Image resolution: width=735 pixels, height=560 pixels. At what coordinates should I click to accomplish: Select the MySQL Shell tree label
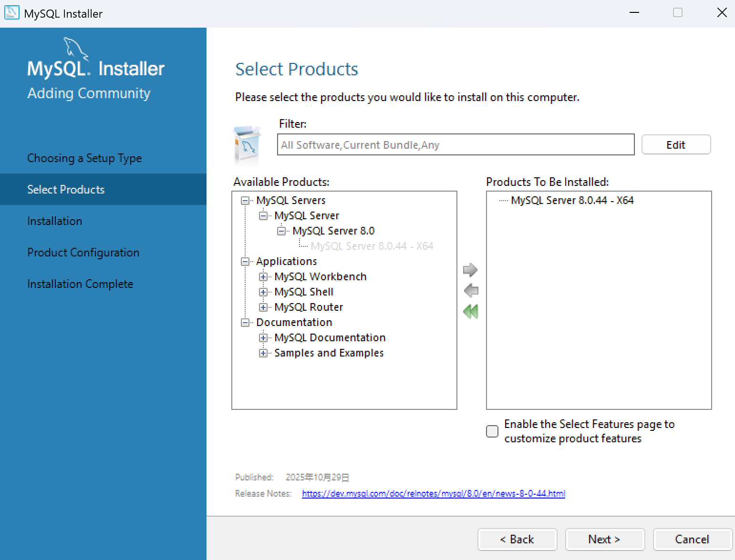click(x=304, y=292)
